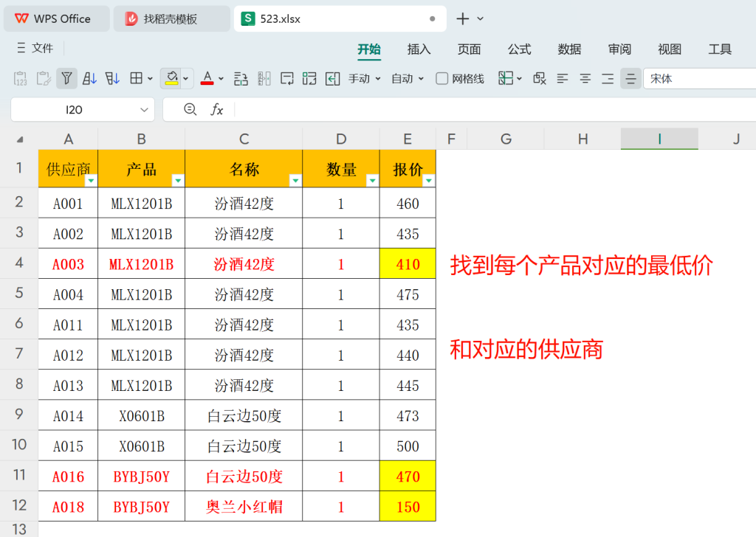Viewport: 756px width, 537px height.
Task: Click the merge cells icon
Action: click(309, 78)
